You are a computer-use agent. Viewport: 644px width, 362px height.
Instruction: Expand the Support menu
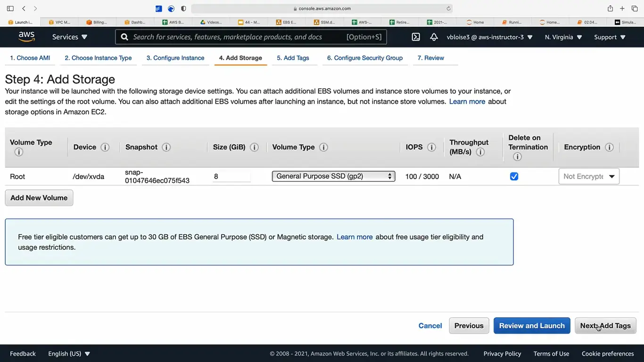pyautogui.click(x=610, y=37)
